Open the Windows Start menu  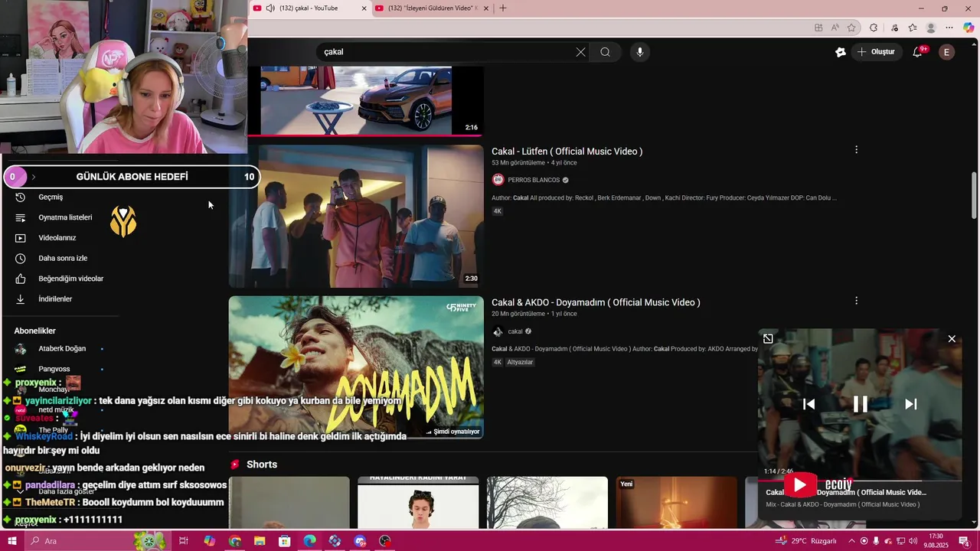tap(12, 541)
